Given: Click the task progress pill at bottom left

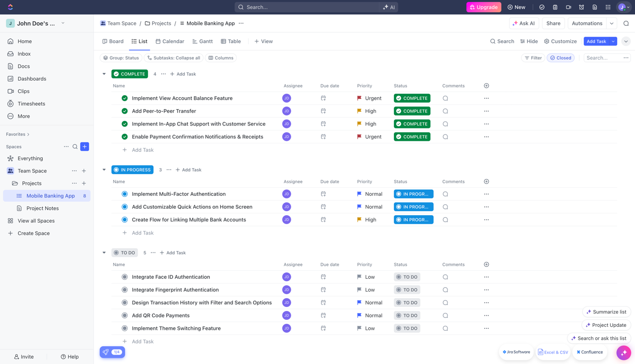Looking at the screenshot, I should point(112,352).
